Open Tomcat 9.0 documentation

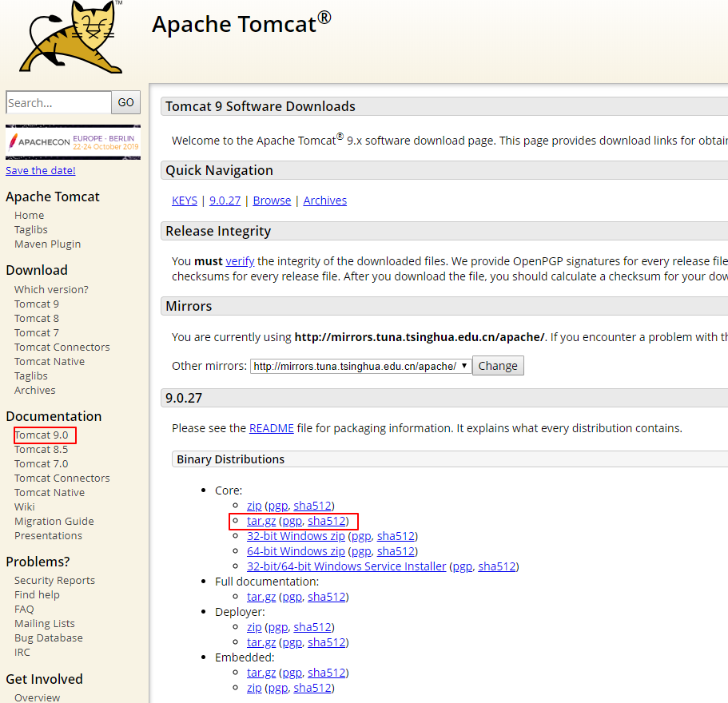(x=42, y=435)
